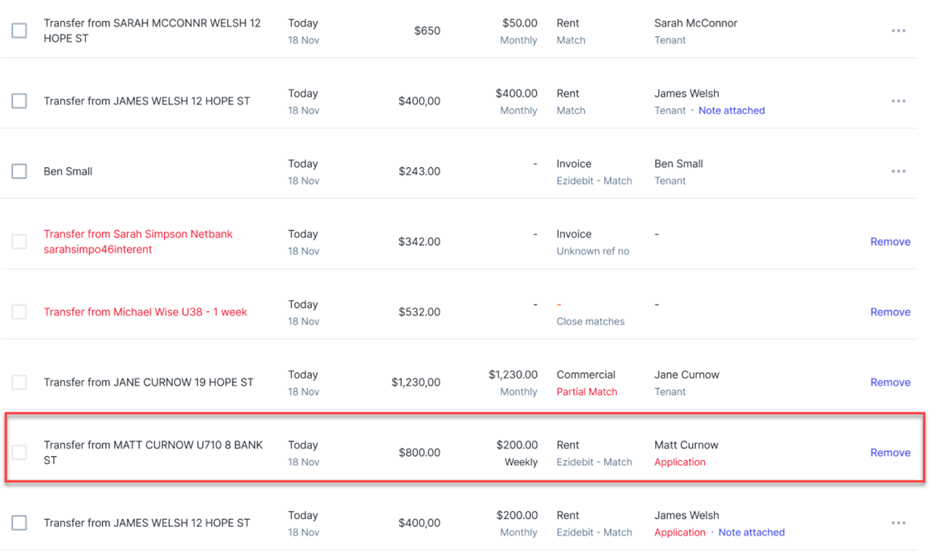Tick the checkbox for Sarah McConnr Welsh transfer
Screen dimensions: 940x553
tap(19, 31)
